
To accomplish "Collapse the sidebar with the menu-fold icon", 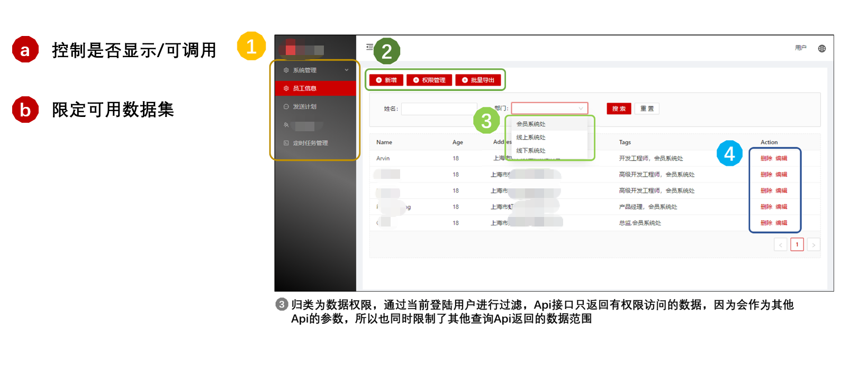I will (x=369, y=47).
